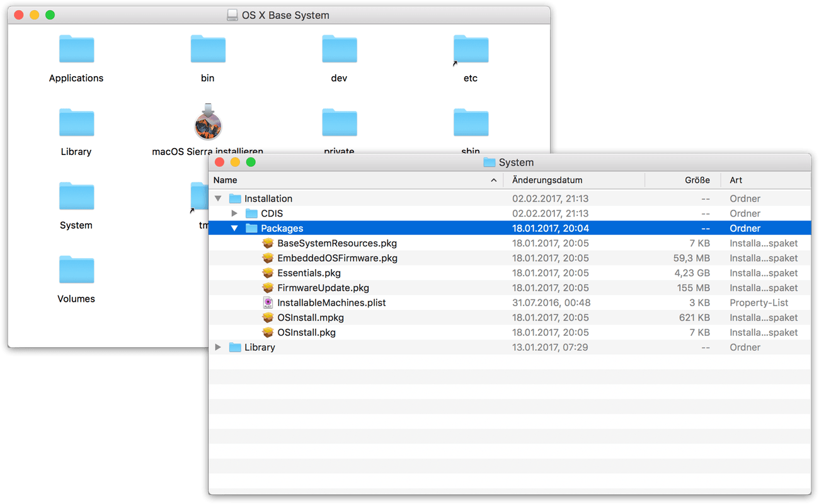
Task: Click the OSInstall.mpkg package icon
Action: [x=268, y=318]
